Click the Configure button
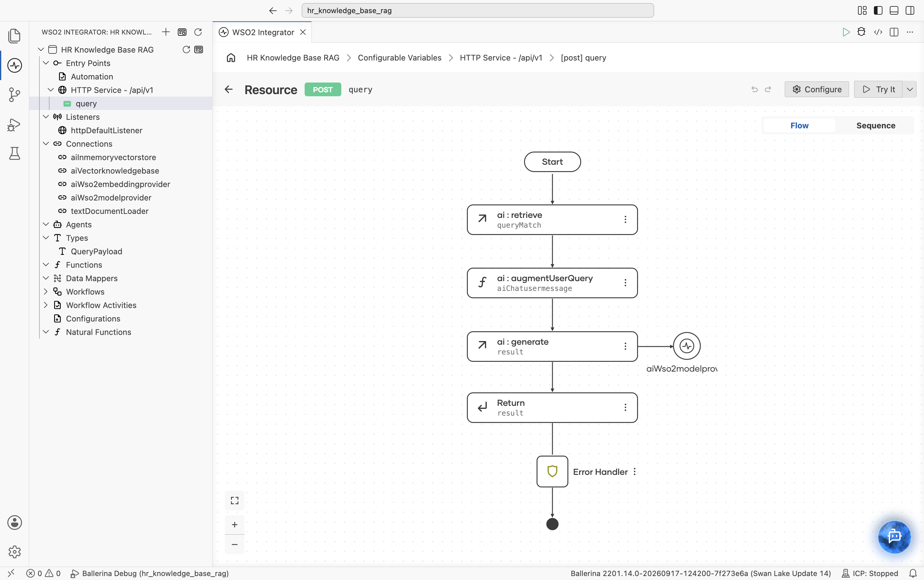Viewport: 924px width, 580px height. tap(817, 89)
